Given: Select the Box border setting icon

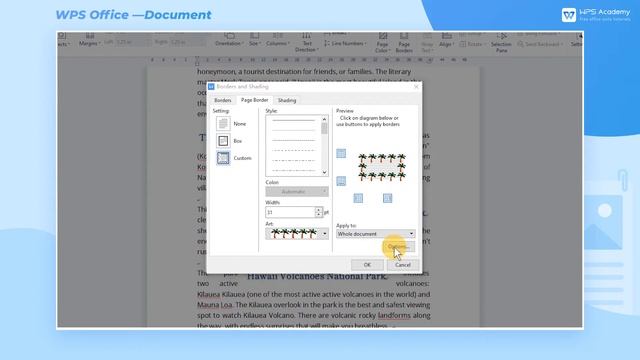Looking at the screenshot, I should (x=223, y=141).
